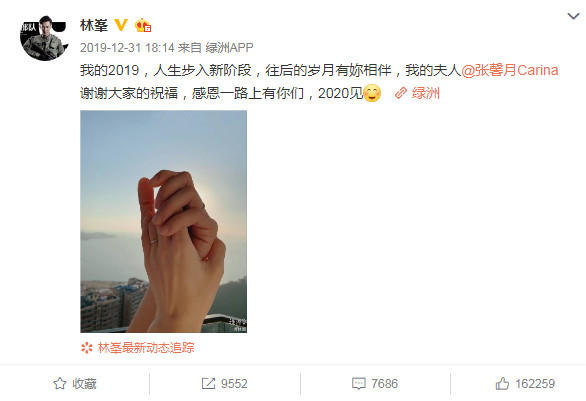
Task: Click the paperclip link icon before 绿洲
Action: coord(400,93)
